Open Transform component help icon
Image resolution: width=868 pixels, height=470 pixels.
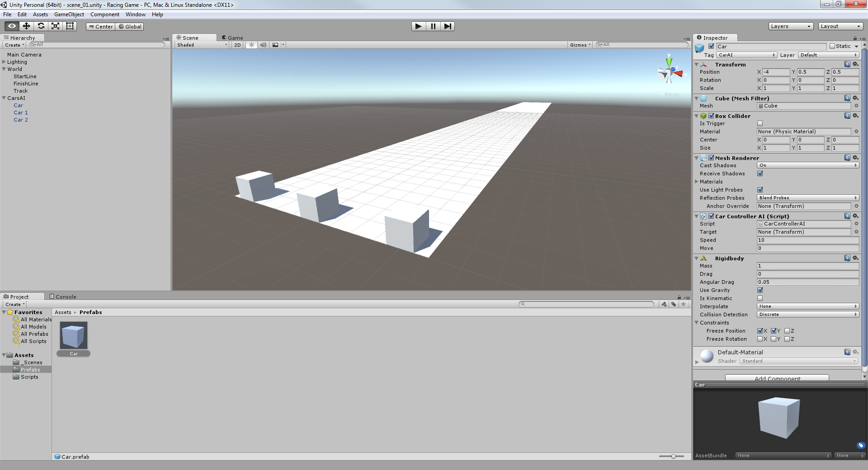point(847,64)
